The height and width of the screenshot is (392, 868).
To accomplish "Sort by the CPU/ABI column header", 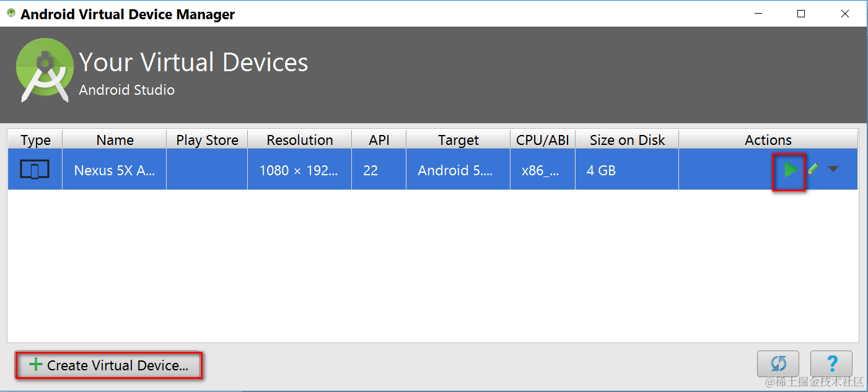I will click(543, 139).
